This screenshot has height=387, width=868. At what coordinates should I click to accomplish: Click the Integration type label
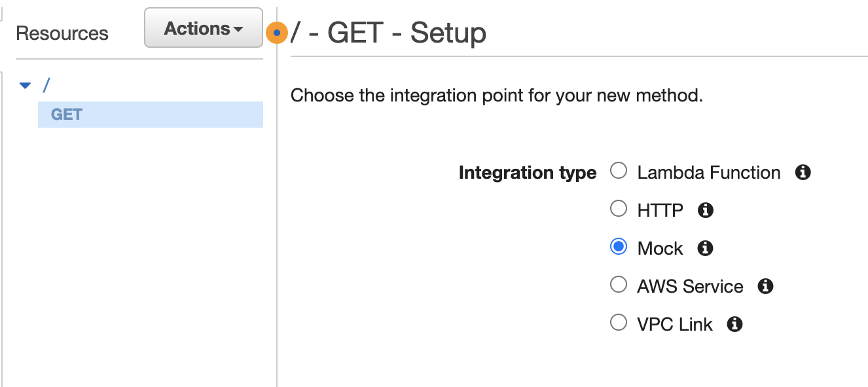pyautogui.click(x=528, y=172)
